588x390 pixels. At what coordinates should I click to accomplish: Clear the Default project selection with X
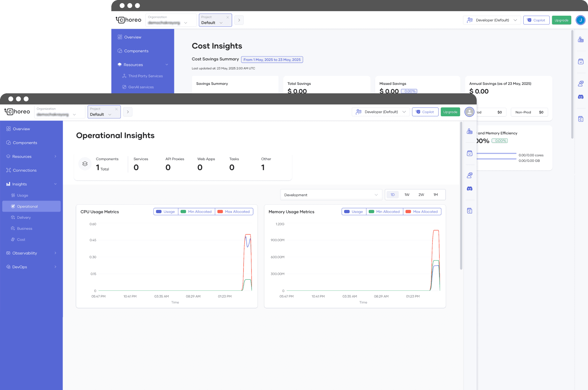coord(116,109)
